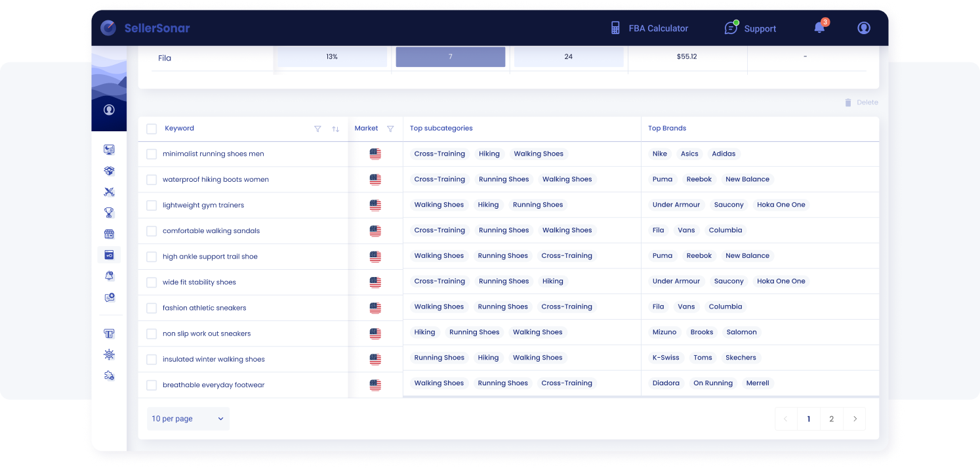Open the user profile icon in header

coord(864,28)
